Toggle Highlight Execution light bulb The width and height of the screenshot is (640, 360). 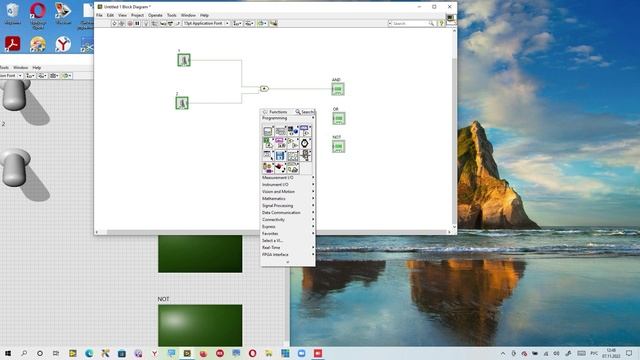point(146,24)
